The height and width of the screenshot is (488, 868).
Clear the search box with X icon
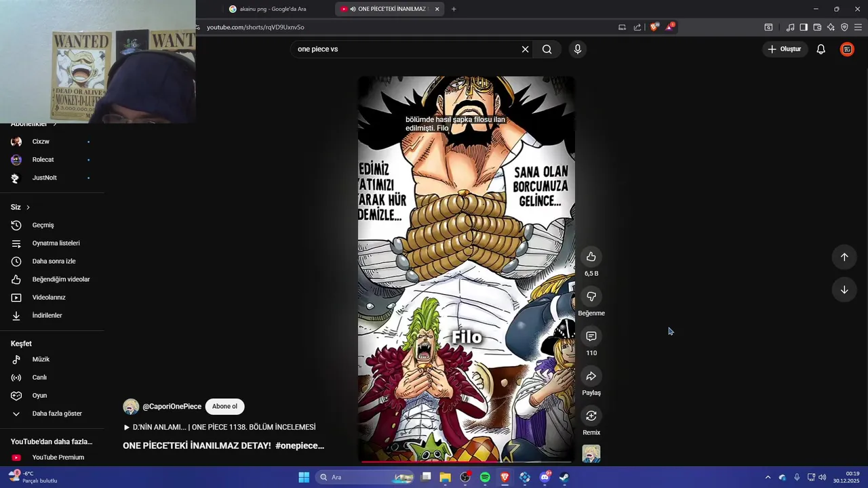[x=525, y=49]
